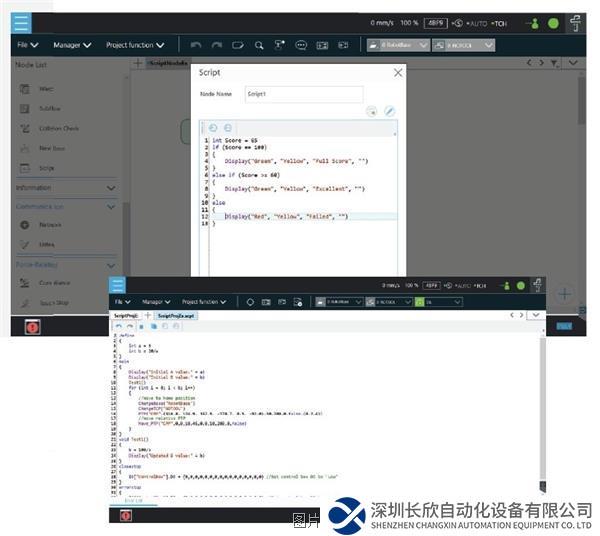Click the plus button to add a tab
600x536 pixels.
coord(137,63)
